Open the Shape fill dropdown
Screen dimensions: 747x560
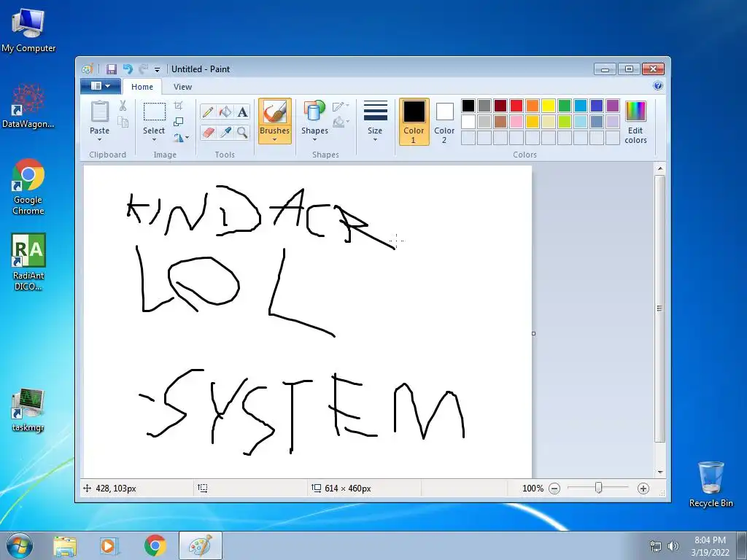pos(341,122)
